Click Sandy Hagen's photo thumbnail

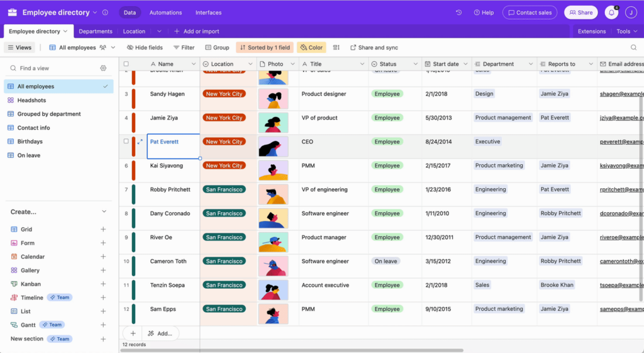tap(273, 99)
